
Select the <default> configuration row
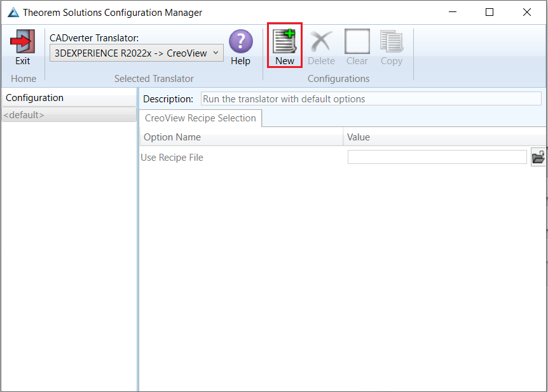[69, 115]
